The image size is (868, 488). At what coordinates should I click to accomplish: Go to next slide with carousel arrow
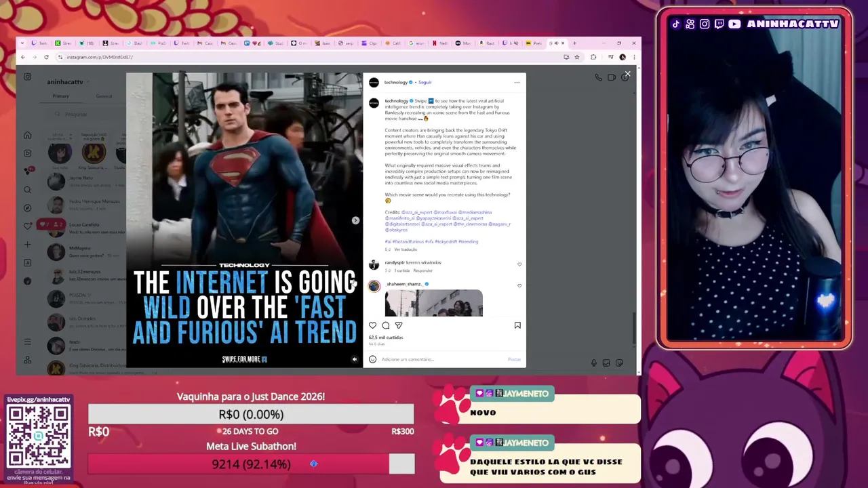(x=355, y=220)
